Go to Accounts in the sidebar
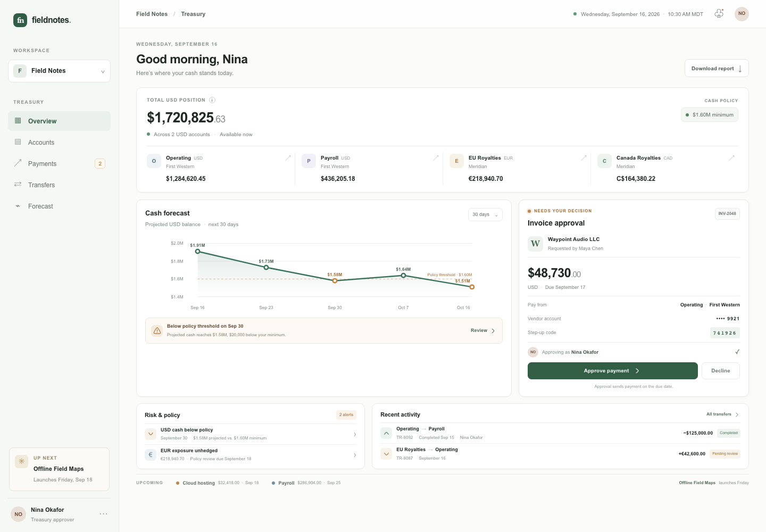This screenshot has width=766, height=532. coord(59,142)
